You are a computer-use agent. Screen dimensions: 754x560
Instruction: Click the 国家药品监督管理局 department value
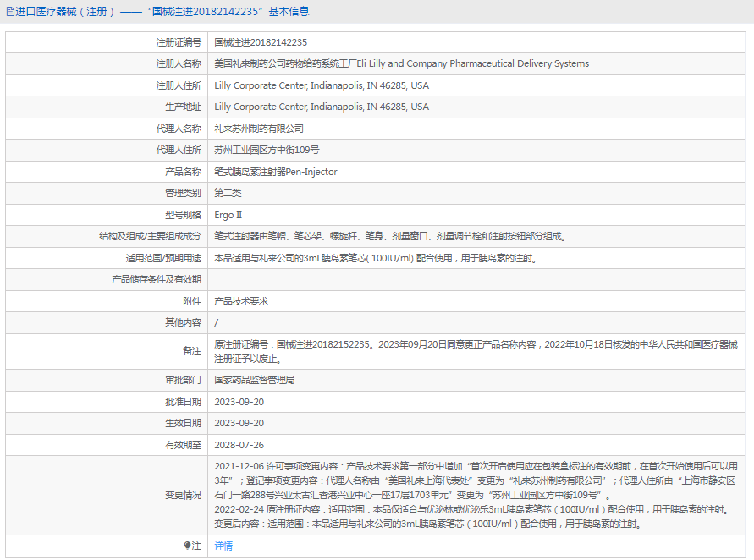[255, 380]
